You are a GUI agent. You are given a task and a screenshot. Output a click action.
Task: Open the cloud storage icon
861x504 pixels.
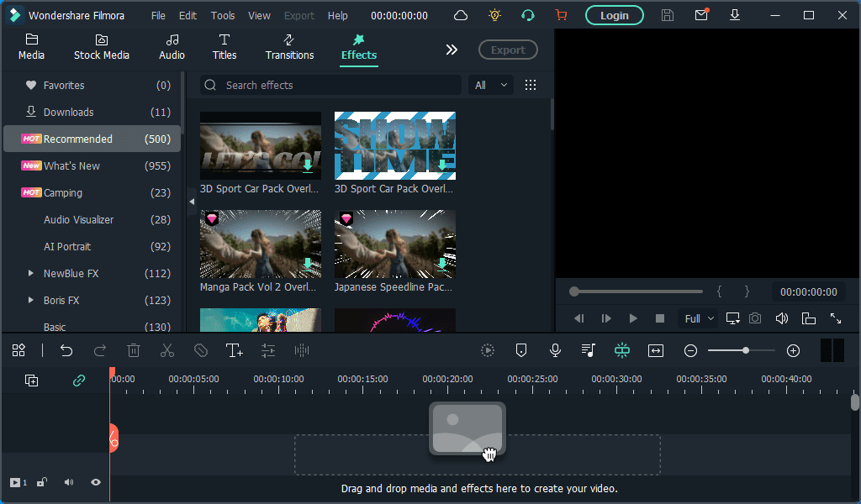pyautogui.click(x=461, y=15)
